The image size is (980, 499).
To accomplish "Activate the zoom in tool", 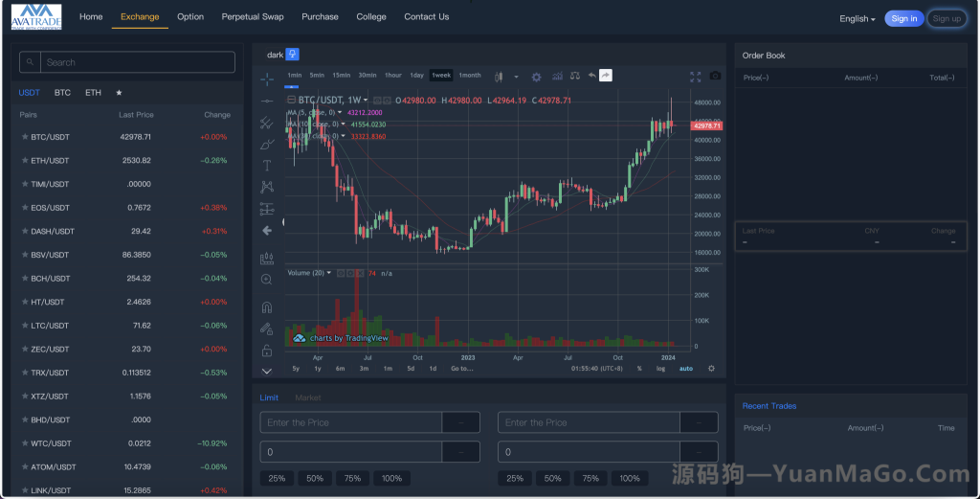I will click(267, 280).
